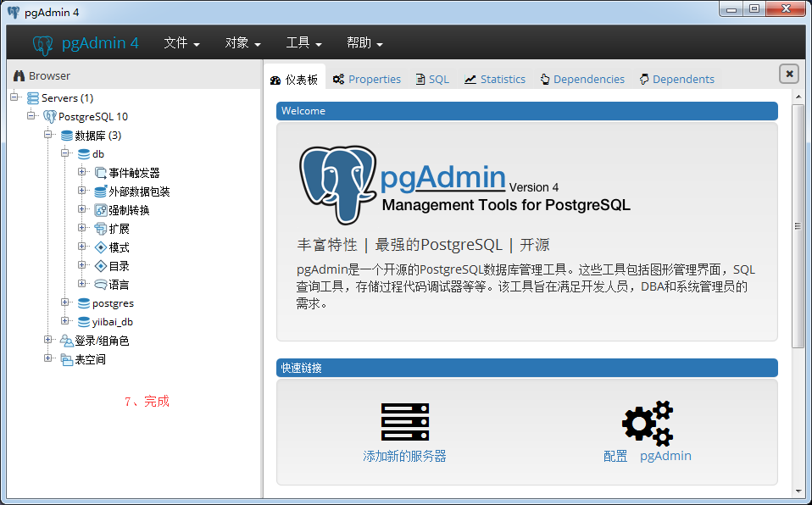
Task: Expand the 语言 node
Action: 82,283
